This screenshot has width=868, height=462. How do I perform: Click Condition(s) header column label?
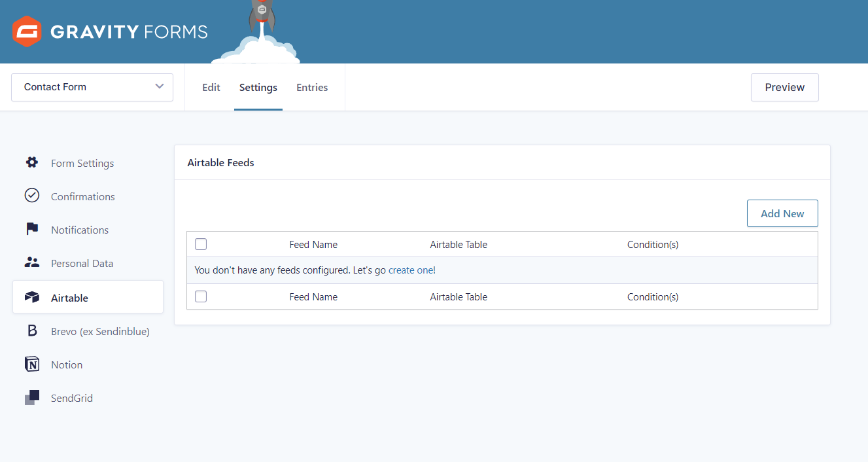653,244
